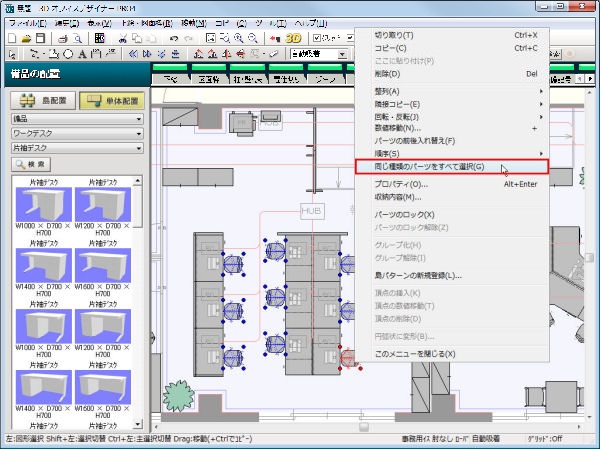Open the ファイル(F) menu
This screenshot has width=601, height=449.
click(x=28, y=21)
